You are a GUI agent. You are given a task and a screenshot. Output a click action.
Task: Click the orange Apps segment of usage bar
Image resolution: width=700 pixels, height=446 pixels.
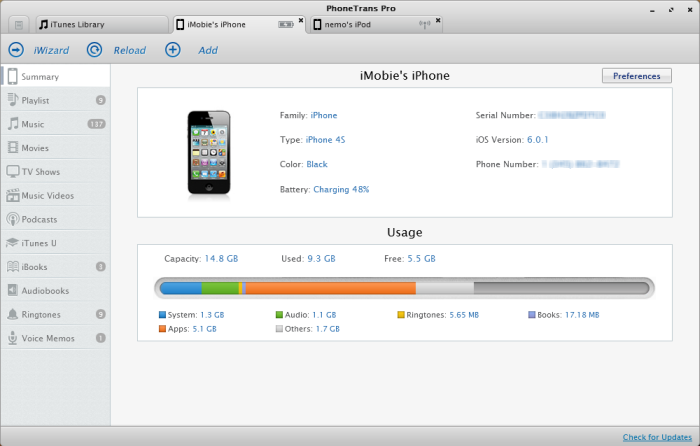pyautogui.click(x=331, y=288)
